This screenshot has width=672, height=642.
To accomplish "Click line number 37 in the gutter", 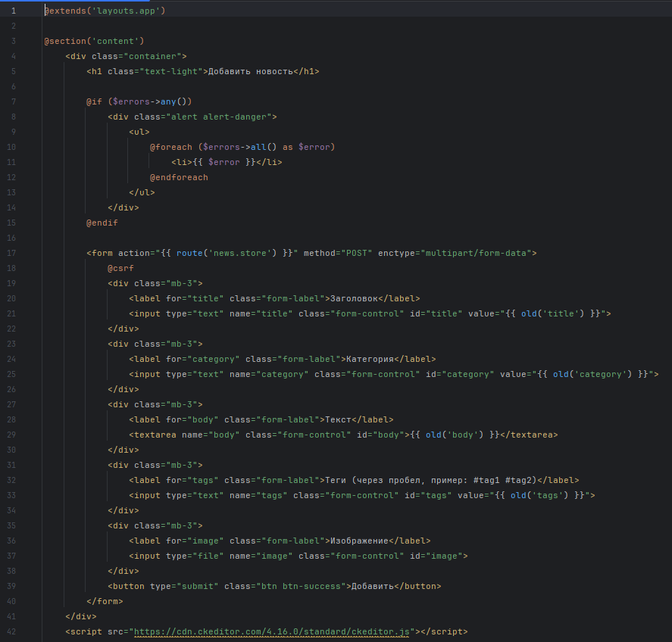I will [11, 556].
